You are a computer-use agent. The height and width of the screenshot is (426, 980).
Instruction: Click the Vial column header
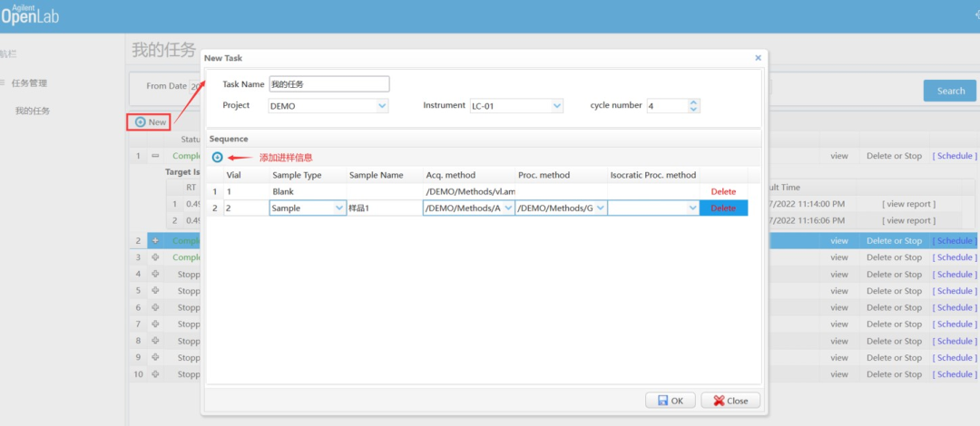246,175
